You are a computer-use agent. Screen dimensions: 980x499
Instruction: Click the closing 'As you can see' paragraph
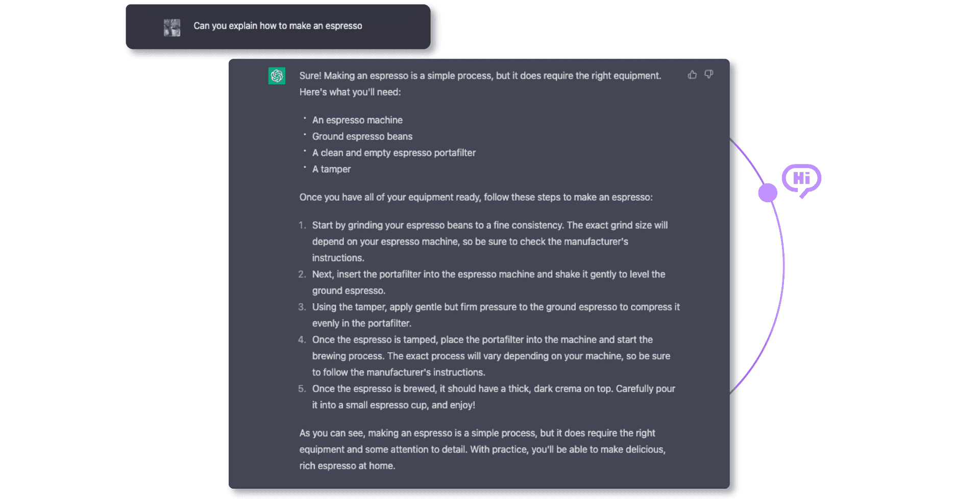pyautogui.click(x=482, y=449)
